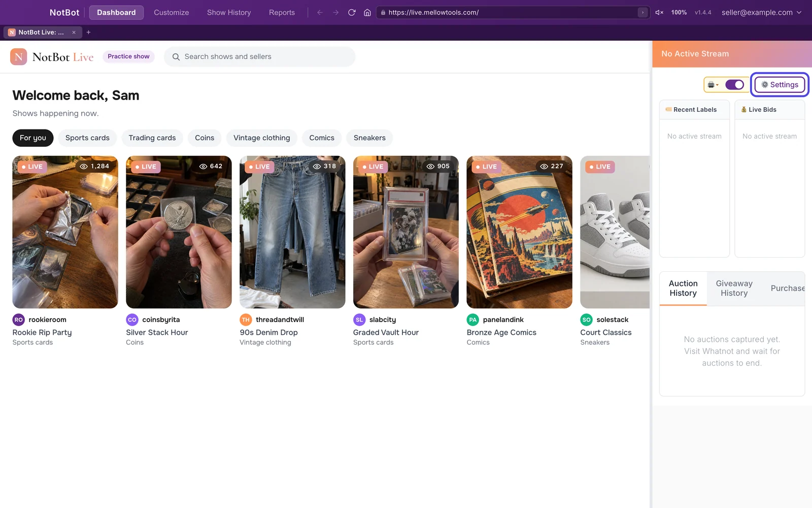The width and height of the screenshot is (812, 508).
Task: Open the Silver Stack Hour live thumbnail
Action: click(x=179, y=232)
